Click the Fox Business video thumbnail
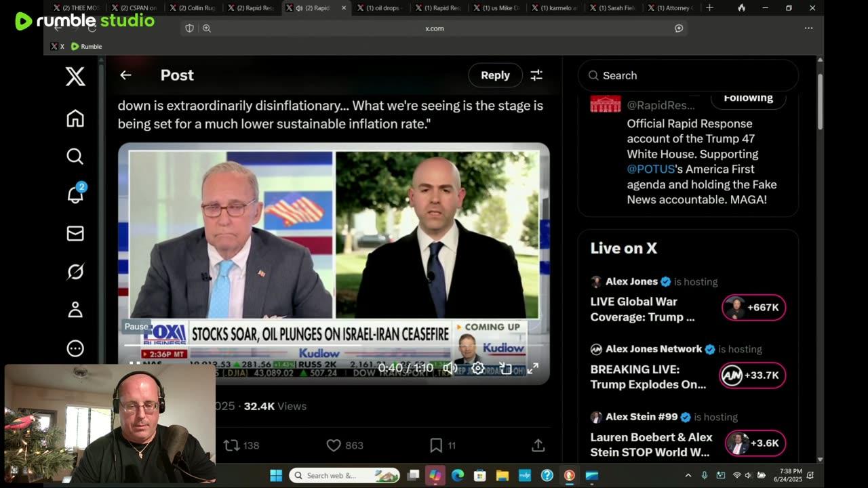 pyautogui.click(x=334, y=263)
